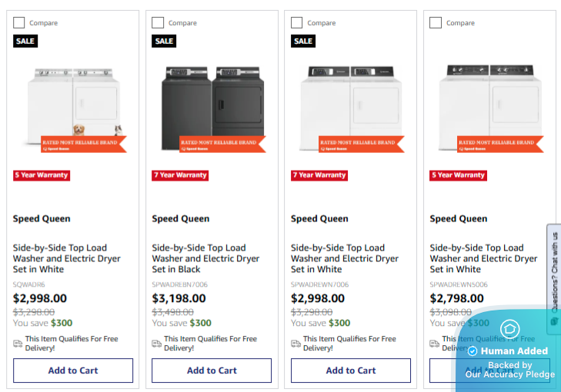Click 7 Year Warranty tag on black set
This screenshot has width=561, height=392.
pyautogui.click(x=181, y=175)
